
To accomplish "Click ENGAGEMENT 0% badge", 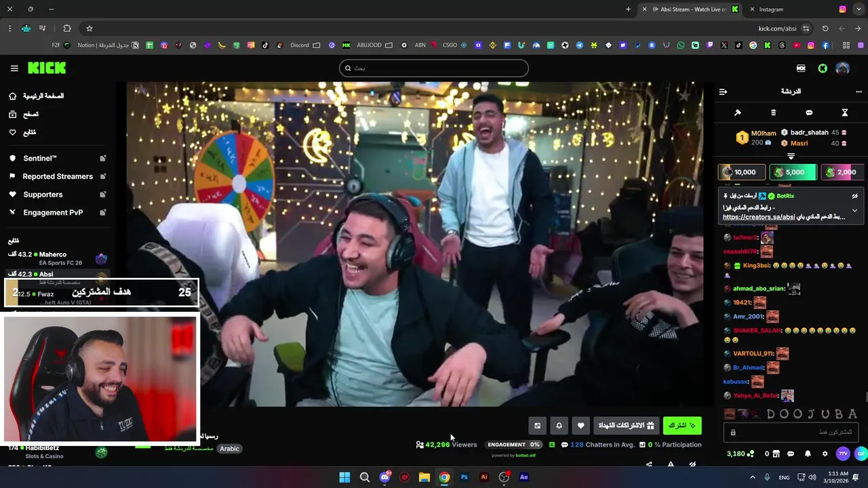I will click(x=514, y=445).
